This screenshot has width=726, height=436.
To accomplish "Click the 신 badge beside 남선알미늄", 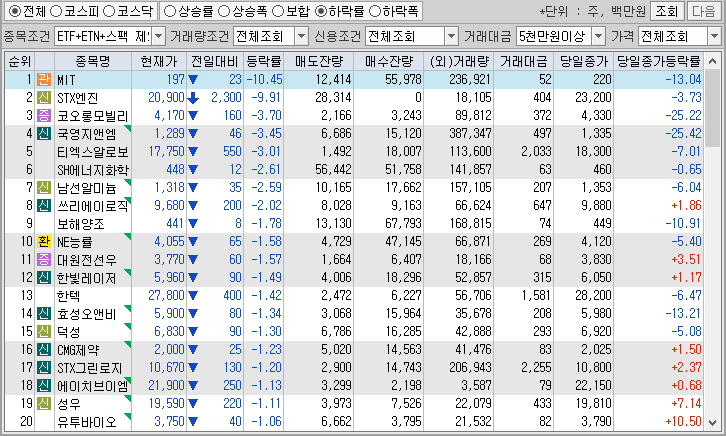I will [44, 187].
